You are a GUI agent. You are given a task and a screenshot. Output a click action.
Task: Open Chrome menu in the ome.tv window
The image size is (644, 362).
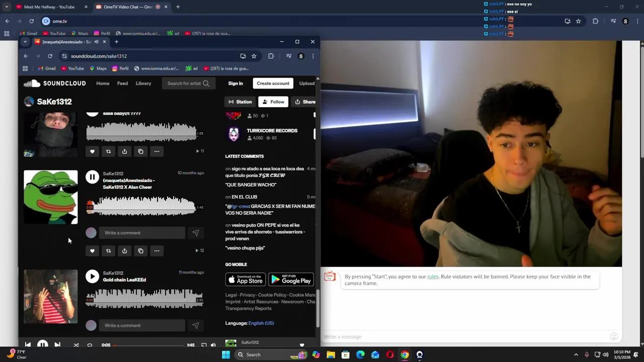tap(637, 21)
